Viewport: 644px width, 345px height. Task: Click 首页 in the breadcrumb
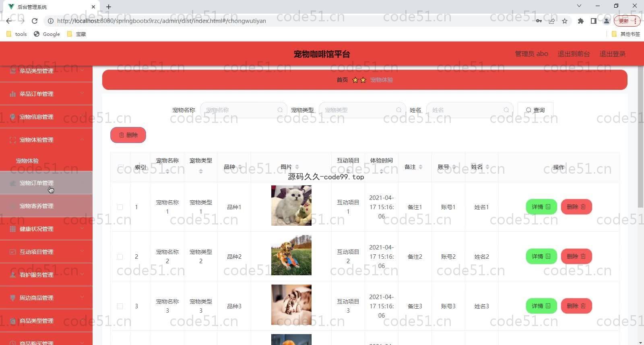(x=342, y=80)
